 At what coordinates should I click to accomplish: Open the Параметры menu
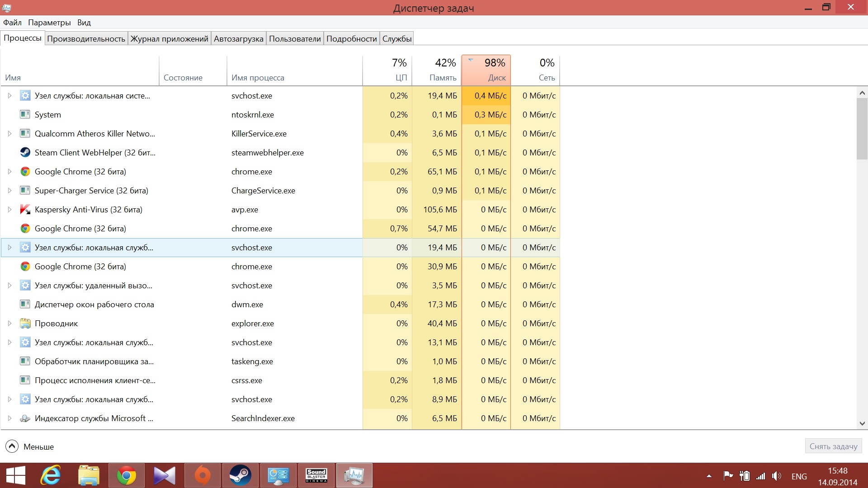click(49, 23)
